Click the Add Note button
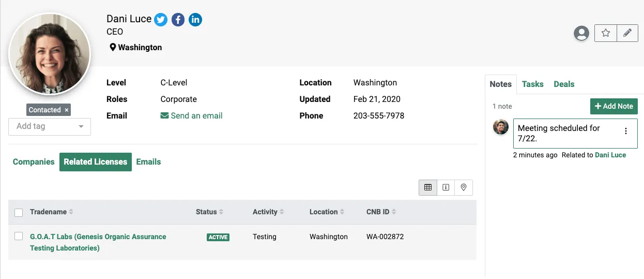 (614, 106)
